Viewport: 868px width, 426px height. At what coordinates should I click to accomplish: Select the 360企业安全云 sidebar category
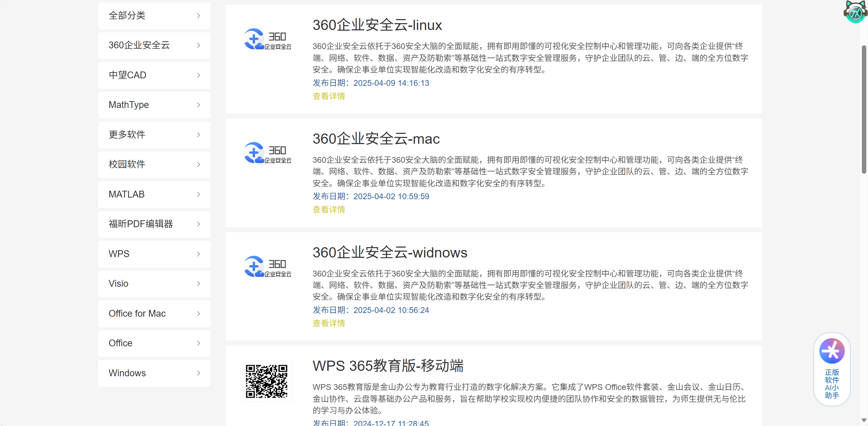click(x=154, y=45)
